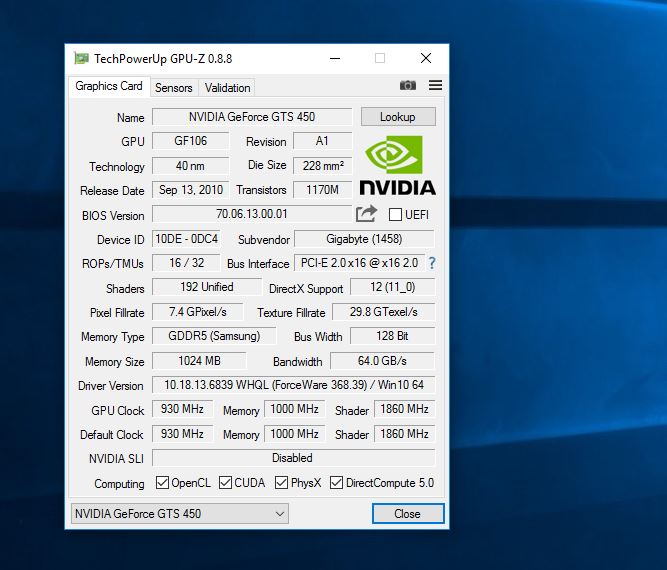Screen dimensions: 667x570
Task: Click the GPU field GF106
Action: pyautogui.click(x=191, y=141)
